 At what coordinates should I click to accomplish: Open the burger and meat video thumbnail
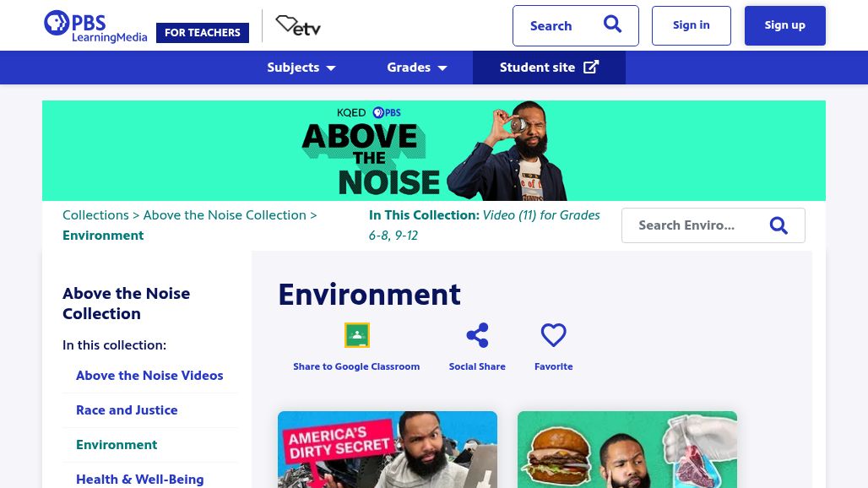(x=627, y=449)
